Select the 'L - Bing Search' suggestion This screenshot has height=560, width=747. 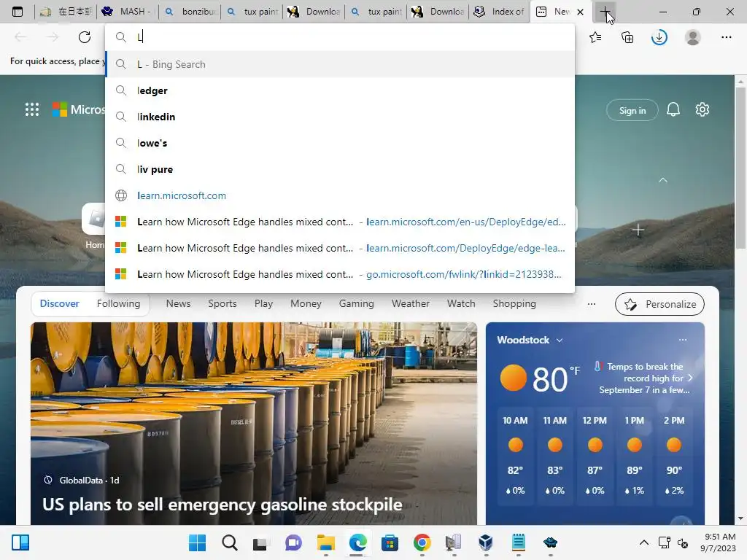(340, 64)
